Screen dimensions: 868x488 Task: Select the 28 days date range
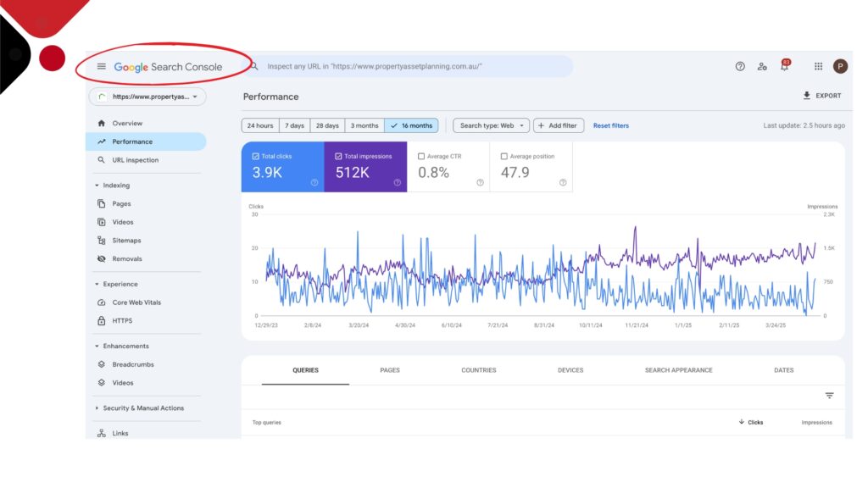click(327, 125)
